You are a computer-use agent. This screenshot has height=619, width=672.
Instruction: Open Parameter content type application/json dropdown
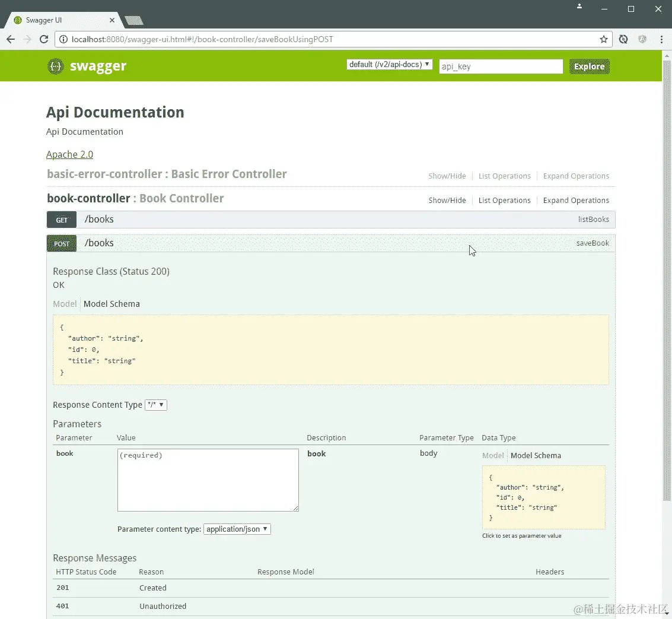[237, 529]
